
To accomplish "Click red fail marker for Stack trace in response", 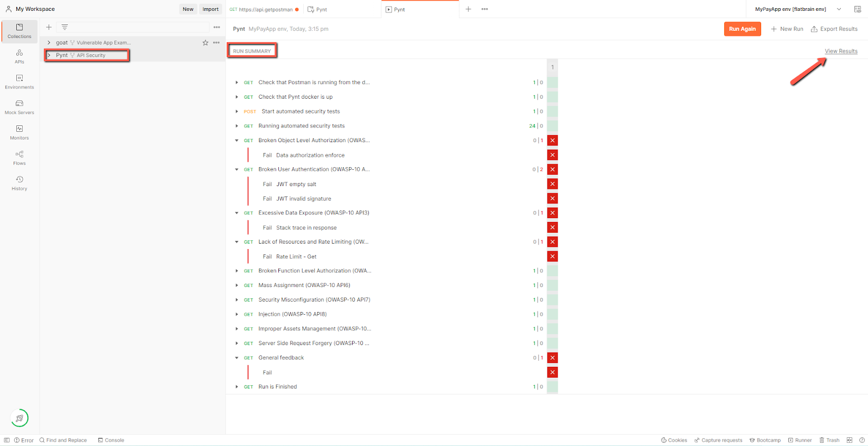I will point(552,227).
